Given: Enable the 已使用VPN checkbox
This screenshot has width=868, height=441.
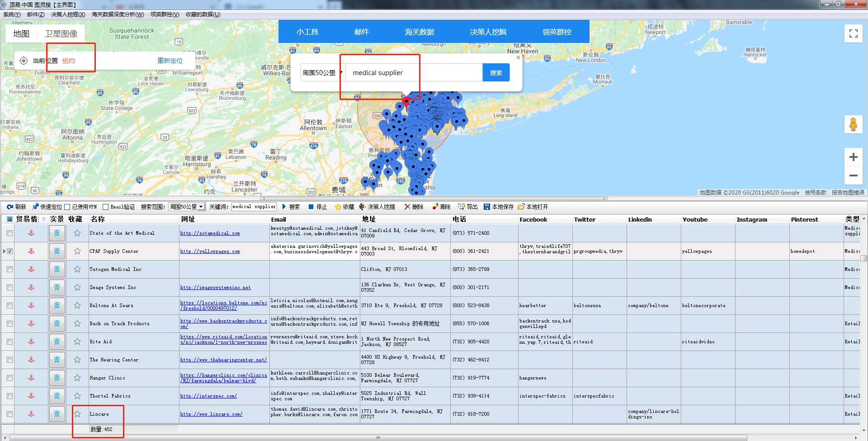Looking at the screenshot, I should click(67, 207).
